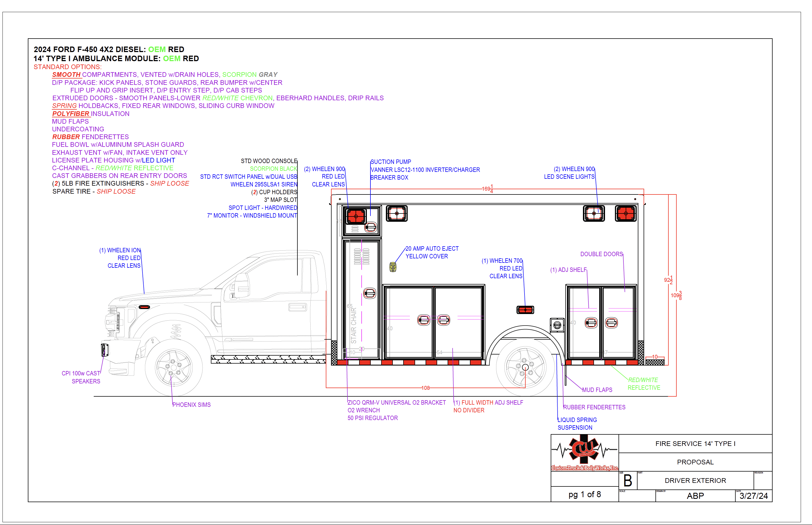The height and width of the screenshot is (525, 812).
Task: Select the 'UNDERCOATING' option text
Action: pyautogui.click(x=78, y=129)
